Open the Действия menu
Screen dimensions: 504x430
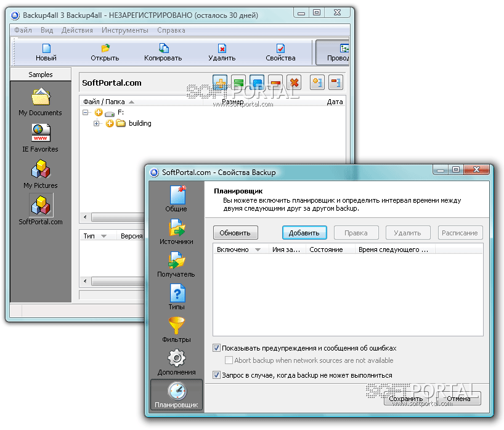click(x=77, y=30)
